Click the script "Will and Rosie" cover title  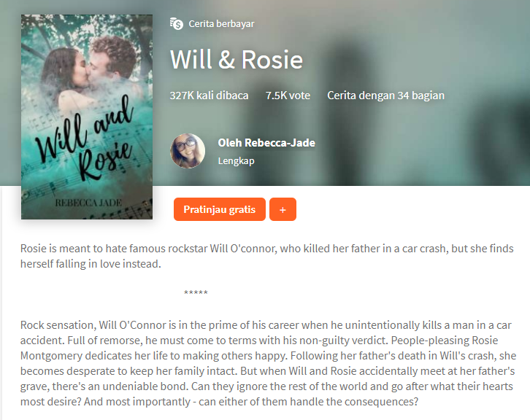click(x=85, y=139)
